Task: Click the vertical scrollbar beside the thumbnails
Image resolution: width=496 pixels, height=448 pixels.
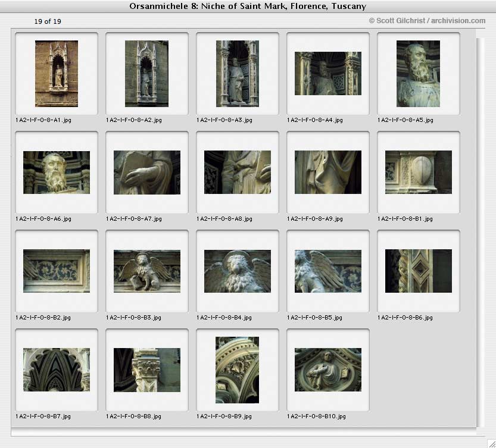Action: pos(480,233)
